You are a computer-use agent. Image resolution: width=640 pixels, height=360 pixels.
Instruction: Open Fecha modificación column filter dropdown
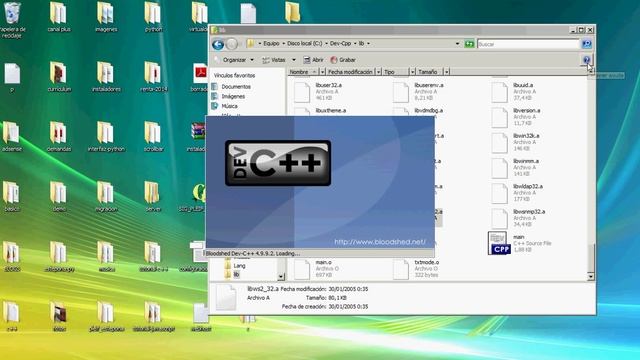pos(378,72)
